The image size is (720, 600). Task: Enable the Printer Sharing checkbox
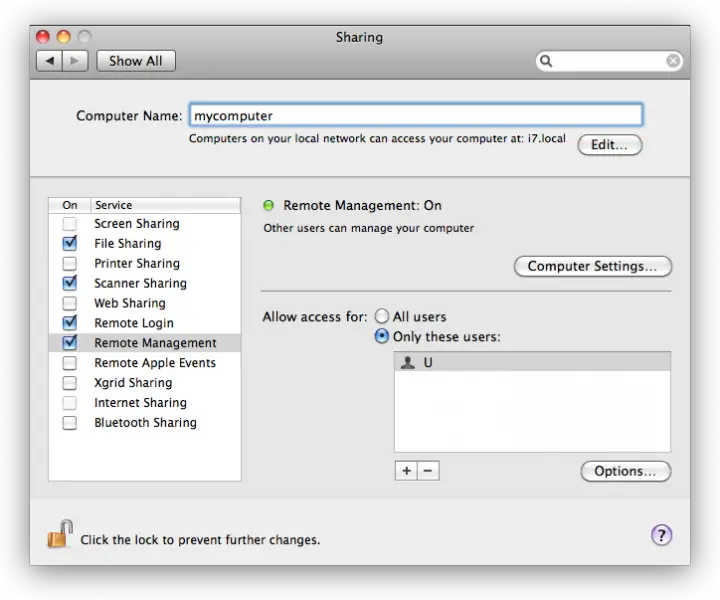pyautogui.click(x=70, y=264)
